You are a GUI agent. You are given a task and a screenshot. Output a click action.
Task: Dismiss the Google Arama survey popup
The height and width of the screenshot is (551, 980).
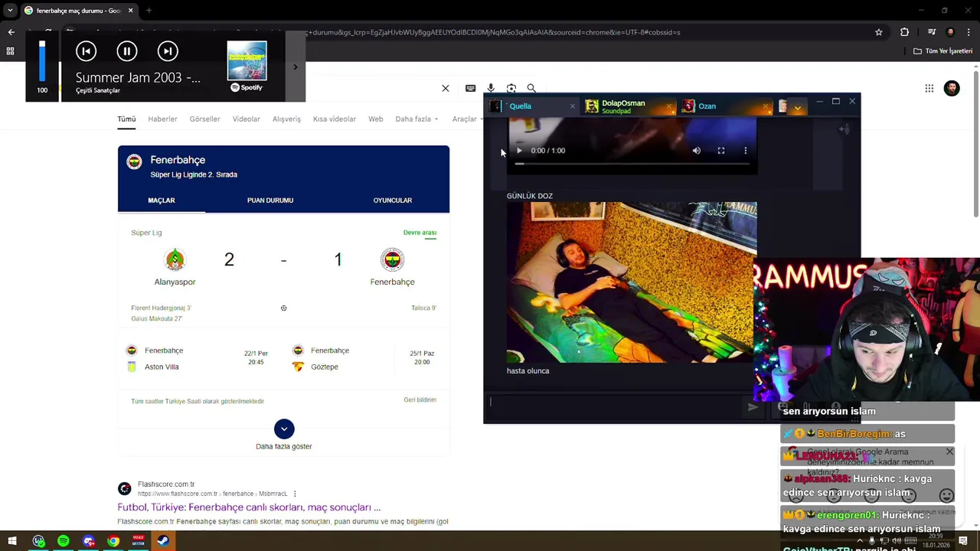click(949, 452)
